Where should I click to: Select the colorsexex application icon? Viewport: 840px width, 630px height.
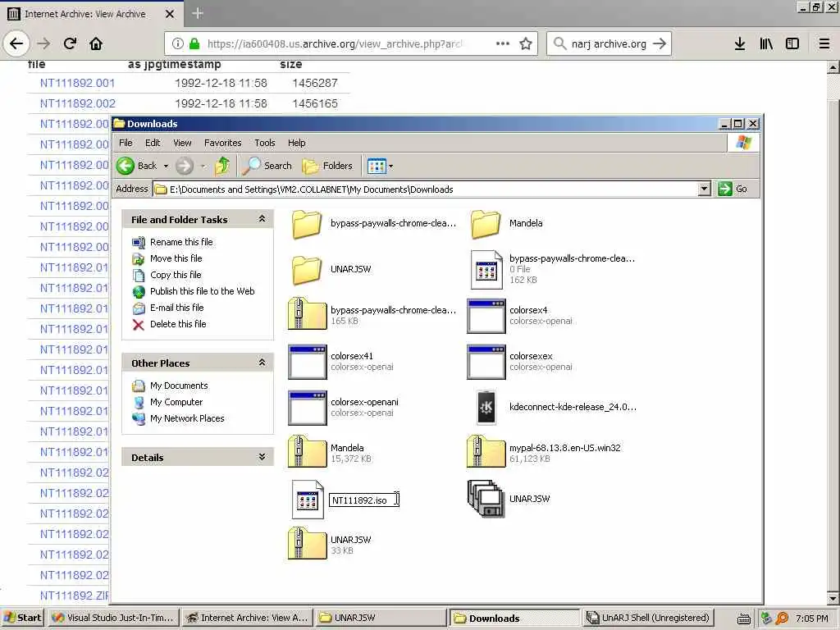pyautogui.click(x=486, y=362)
